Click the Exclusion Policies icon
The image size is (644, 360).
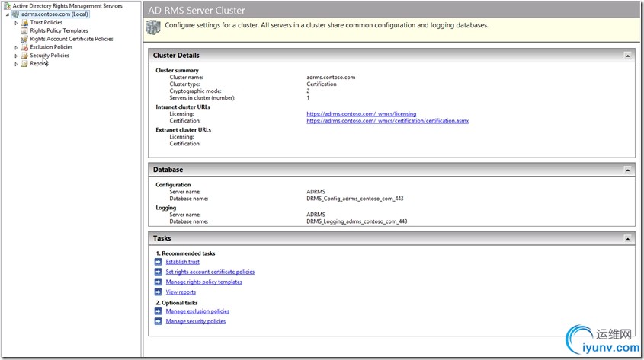point(24,47)
